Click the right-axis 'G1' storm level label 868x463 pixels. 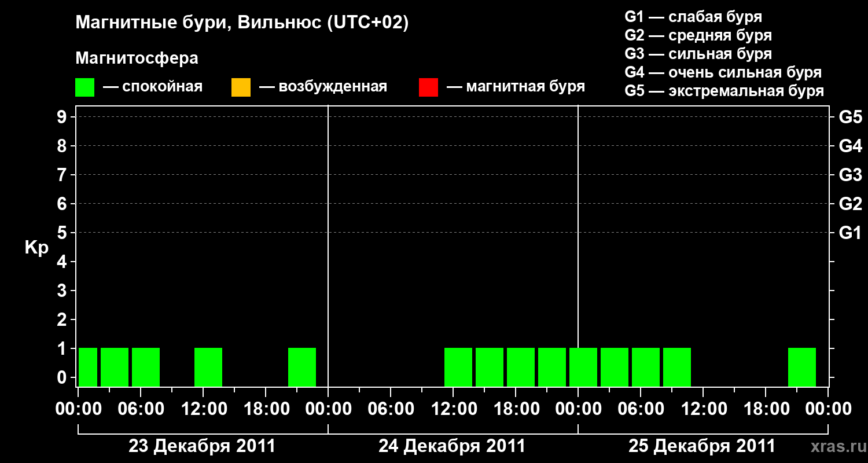pyautogui.click(x=851, y=233)
